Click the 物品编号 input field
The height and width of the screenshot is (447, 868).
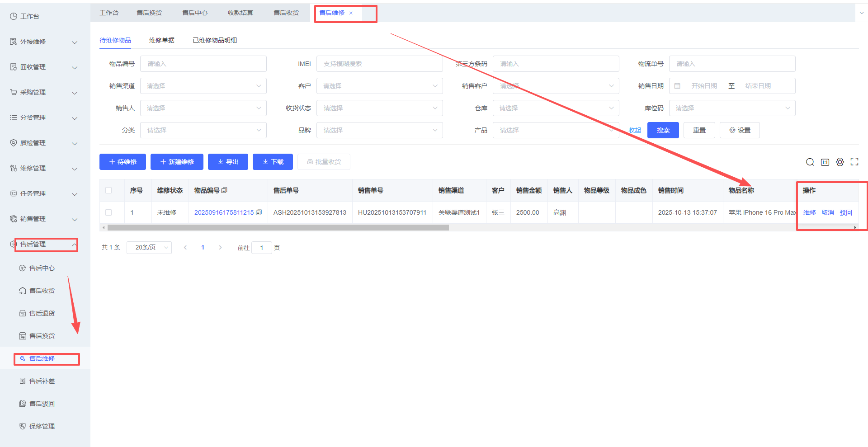(x=203, y=64)
